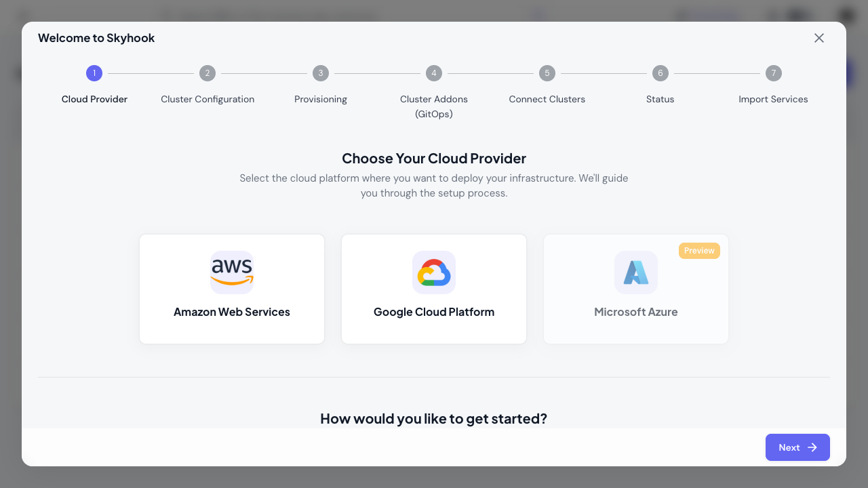Click the Google Cloud Platform logo
The image size is (868, 488).
(434, 272)
